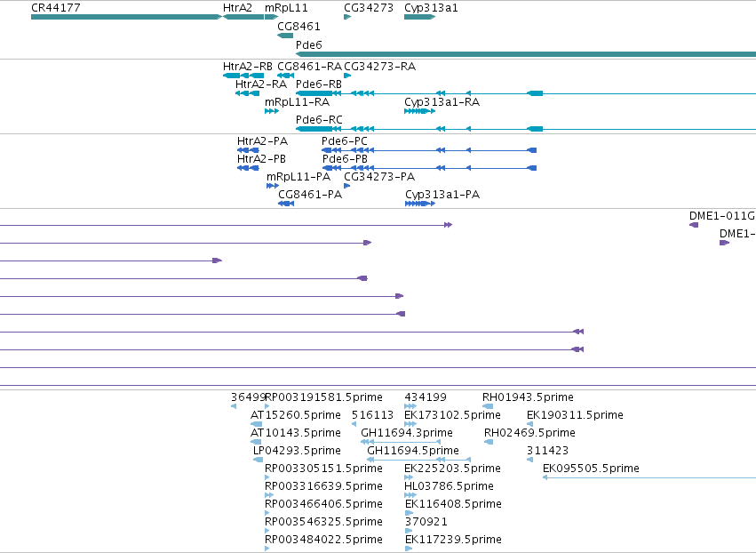756x553 pixels.
Task: Select the Cyp313a1 gene bar
Action: [x=419, y=17]
